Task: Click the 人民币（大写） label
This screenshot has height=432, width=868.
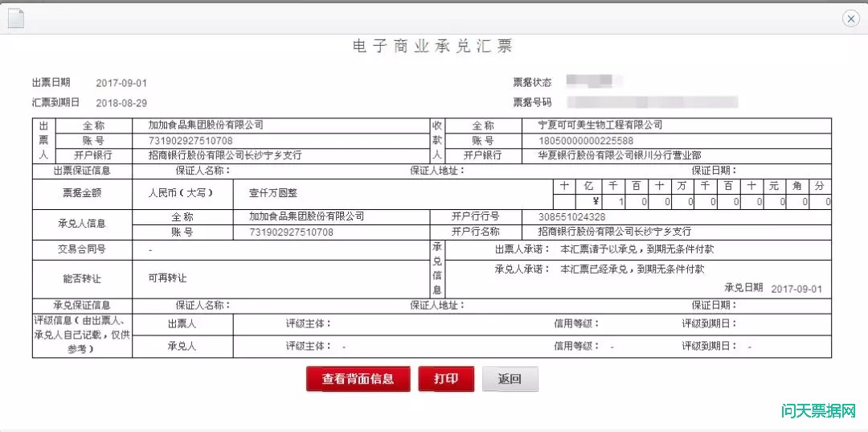Action: [182, 194]
